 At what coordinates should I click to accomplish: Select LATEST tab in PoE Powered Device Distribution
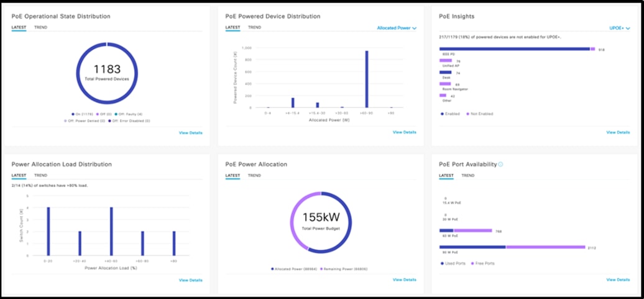tap(232, 27)
